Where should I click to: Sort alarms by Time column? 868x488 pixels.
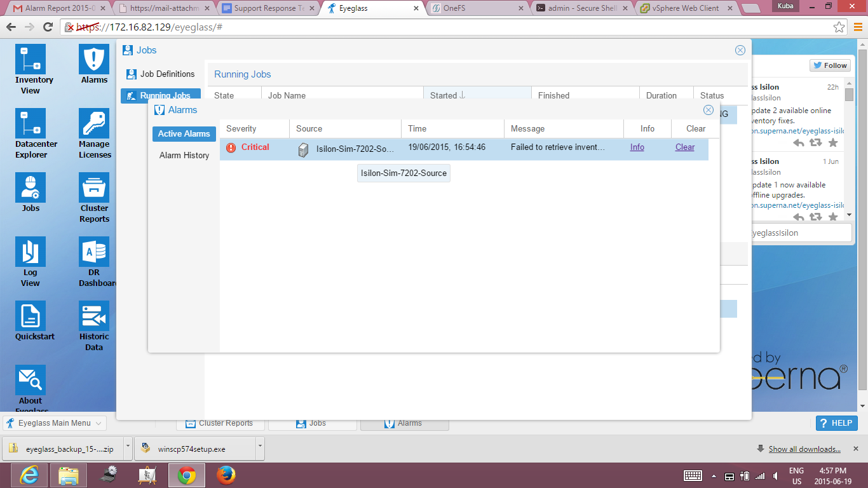coord(452,128)
